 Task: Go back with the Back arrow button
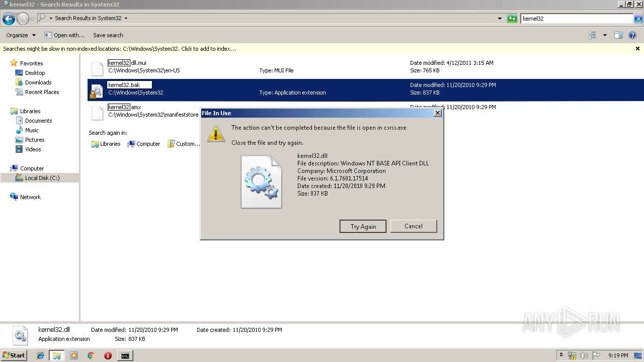coord(9,19)
